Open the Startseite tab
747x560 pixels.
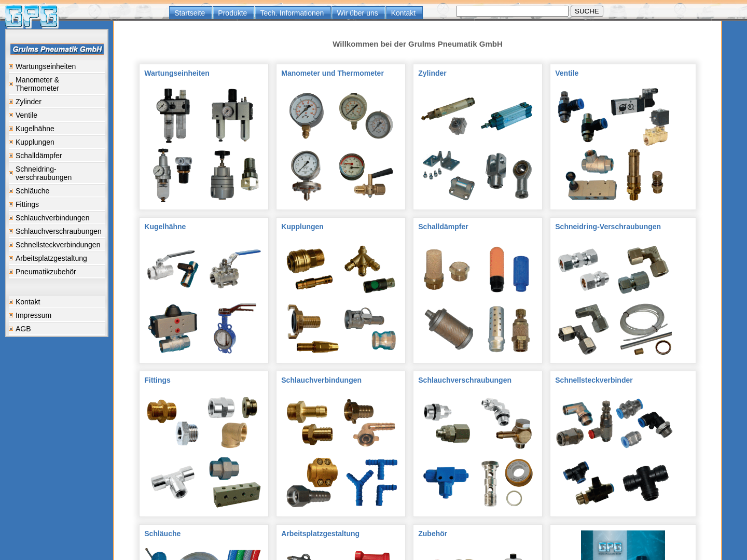pos(190,13)
